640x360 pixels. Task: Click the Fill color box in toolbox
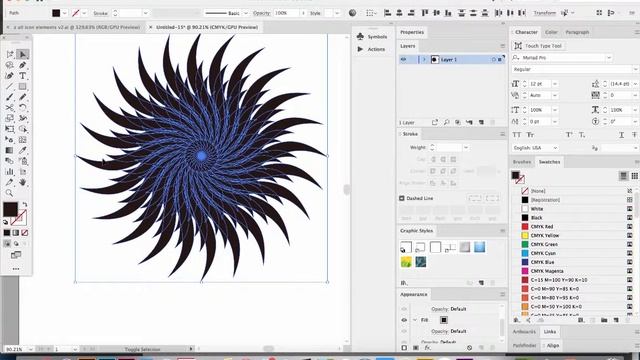pos(10,209)
